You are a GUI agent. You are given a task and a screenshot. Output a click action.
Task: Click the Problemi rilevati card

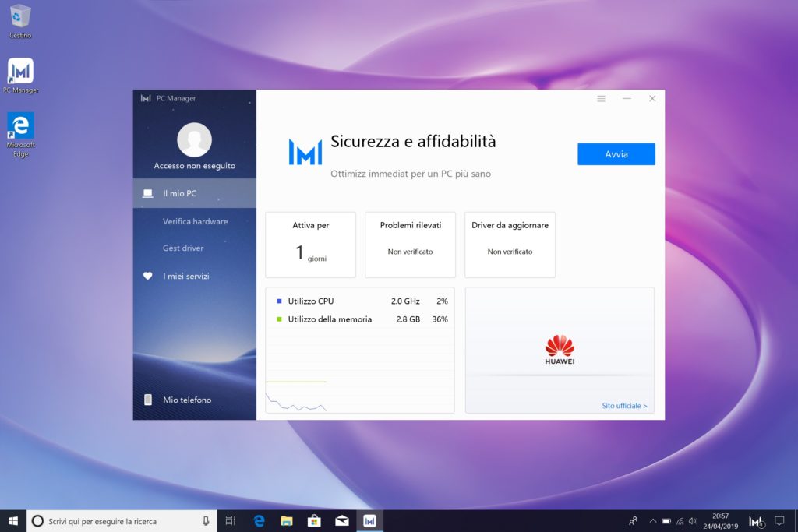click(410, 245)
